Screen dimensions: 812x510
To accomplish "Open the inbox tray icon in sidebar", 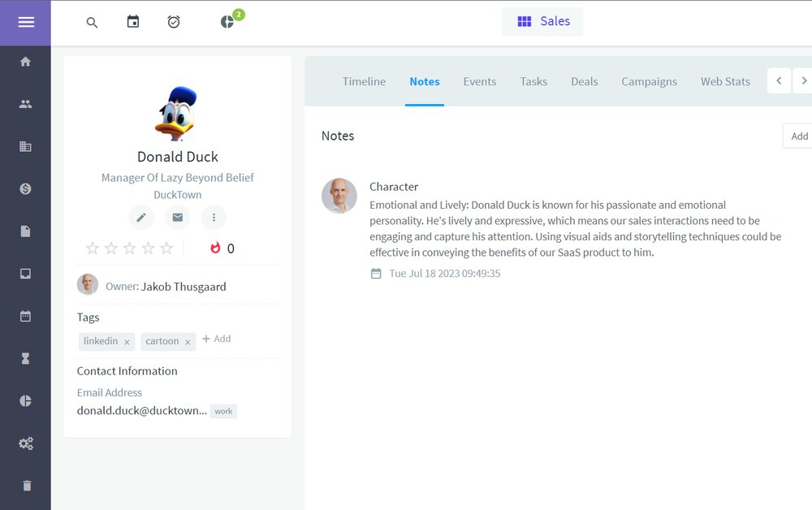I will click(25, 274).
